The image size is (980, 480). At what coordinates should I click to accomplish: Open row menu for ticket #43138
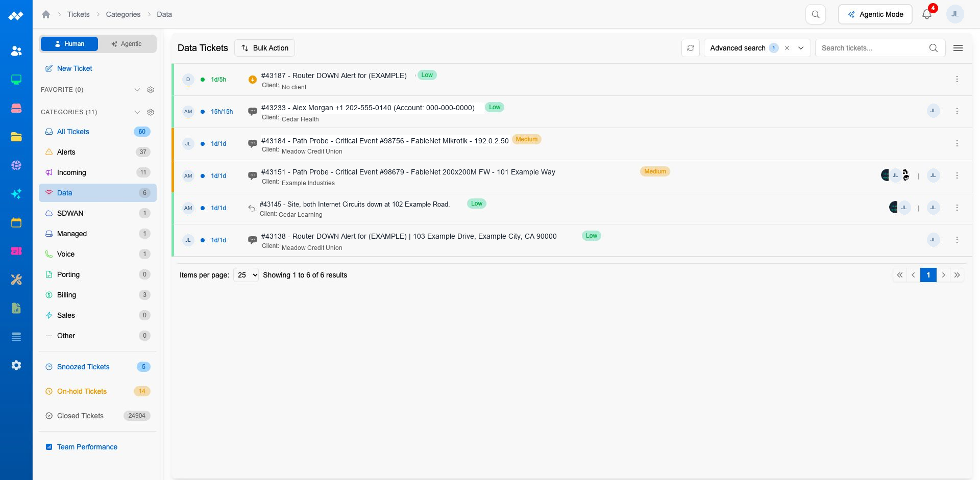pyautogui.click(x=957, y=240)
